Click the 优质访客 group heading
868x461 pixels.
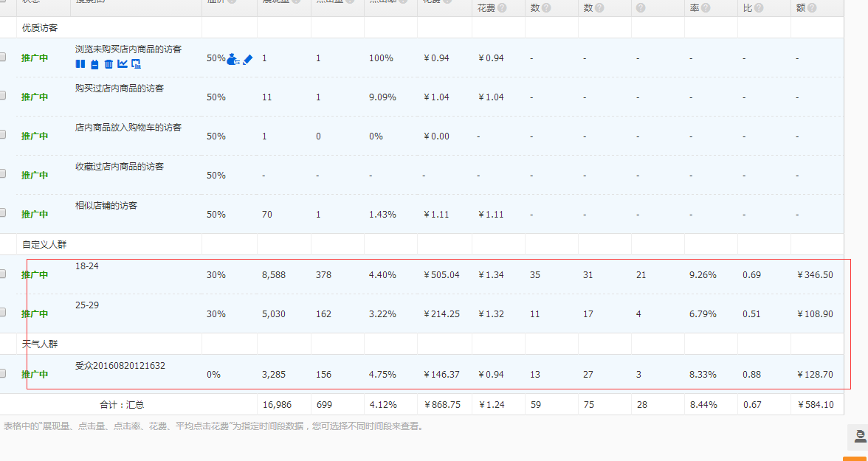tap(40, 28)
